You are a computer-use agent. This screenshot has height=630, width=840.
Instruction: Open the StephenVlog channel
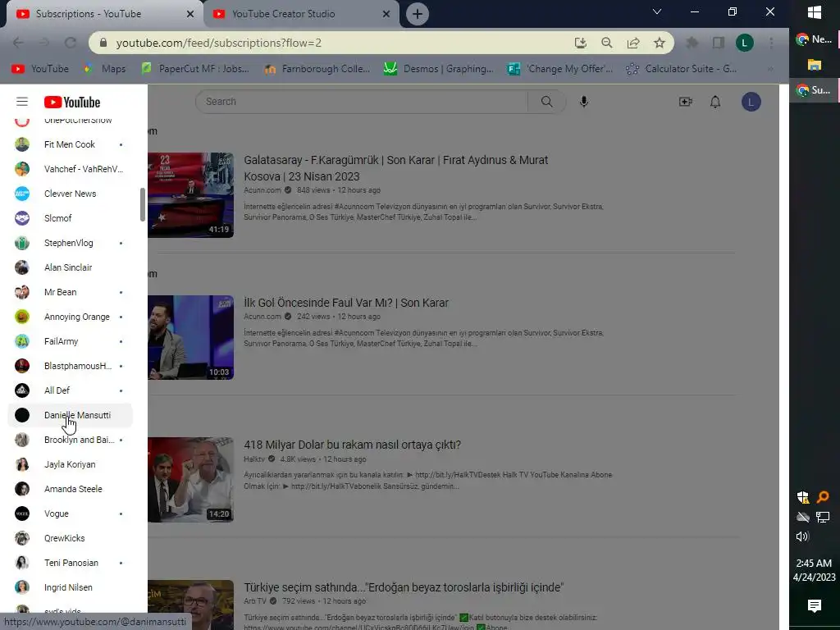(70, 243)
